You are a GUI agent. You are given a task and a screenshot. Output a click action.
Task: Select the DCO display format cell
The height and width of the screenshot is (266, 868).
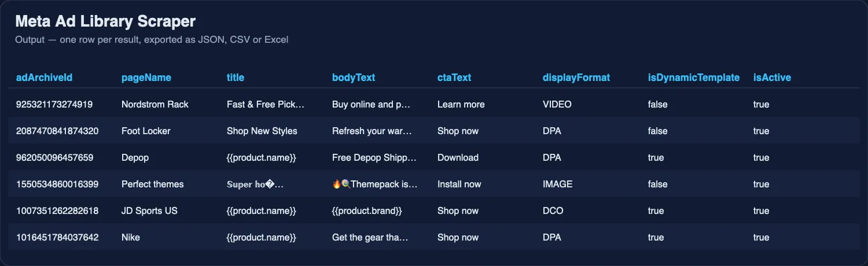553,211
